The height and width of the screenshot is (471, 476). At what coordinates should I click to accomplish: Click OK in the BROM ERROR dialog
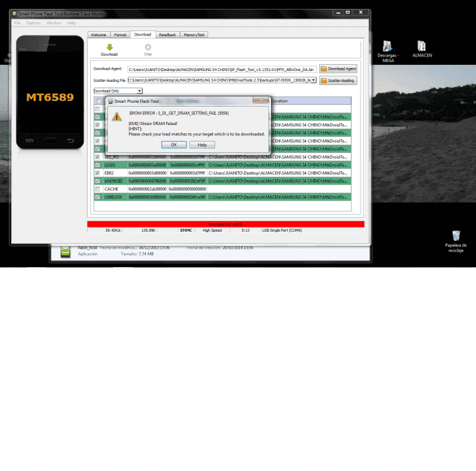174,145
